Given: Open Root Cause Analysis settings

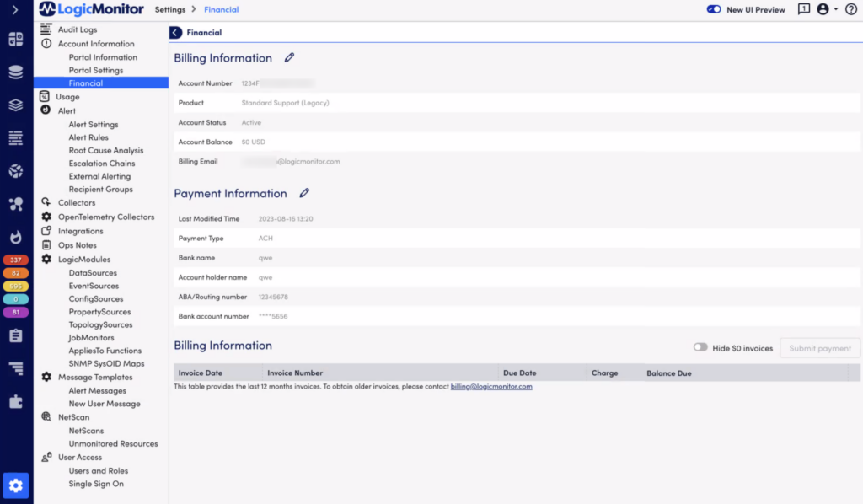Looking at the screenshot, I should (106, 150).
